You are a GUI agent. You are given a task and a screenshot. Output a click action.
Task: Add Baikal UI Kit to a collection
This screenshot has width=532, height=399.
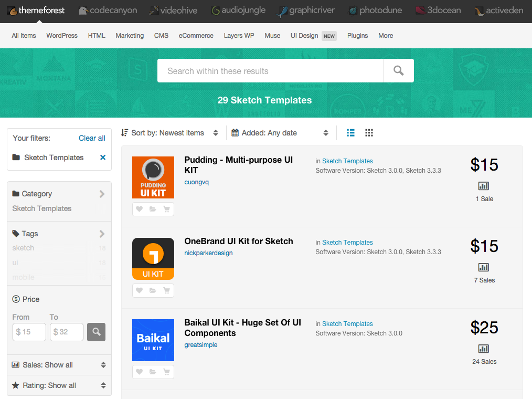(153, 372)
